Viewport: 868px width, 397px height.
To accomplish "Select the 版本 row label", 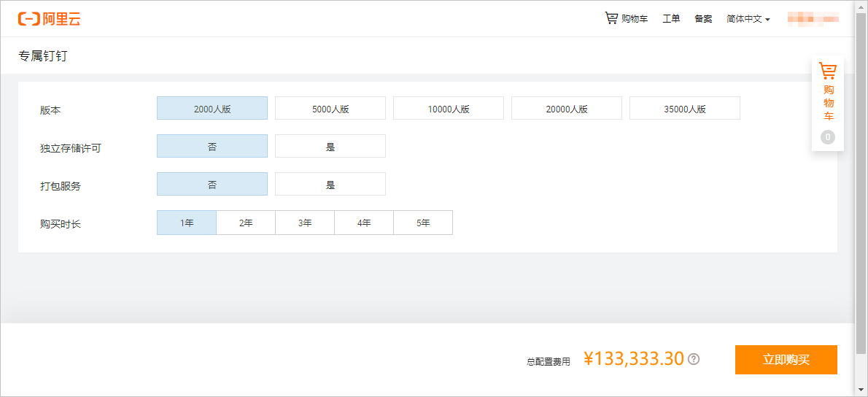I will pos(50,110).
